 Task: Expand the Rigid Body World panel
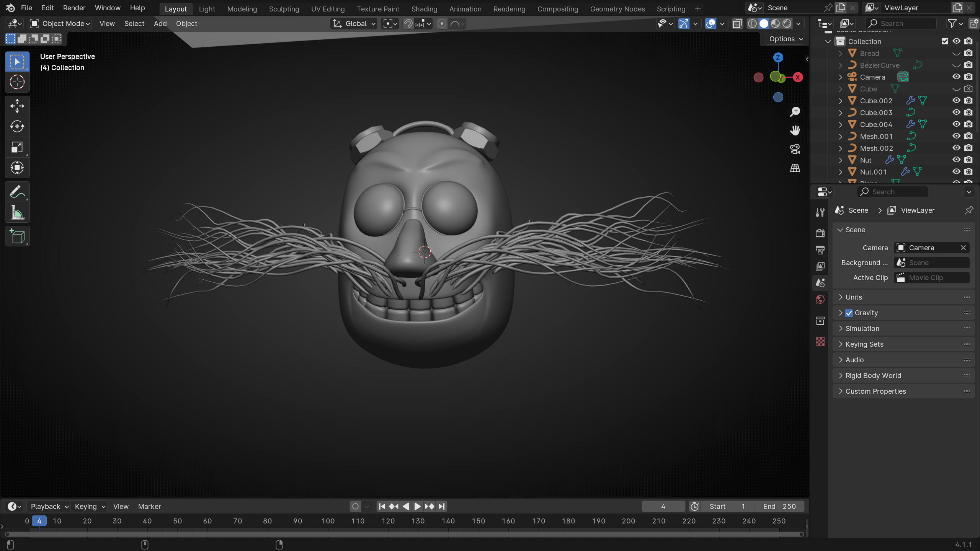(903, 376)
